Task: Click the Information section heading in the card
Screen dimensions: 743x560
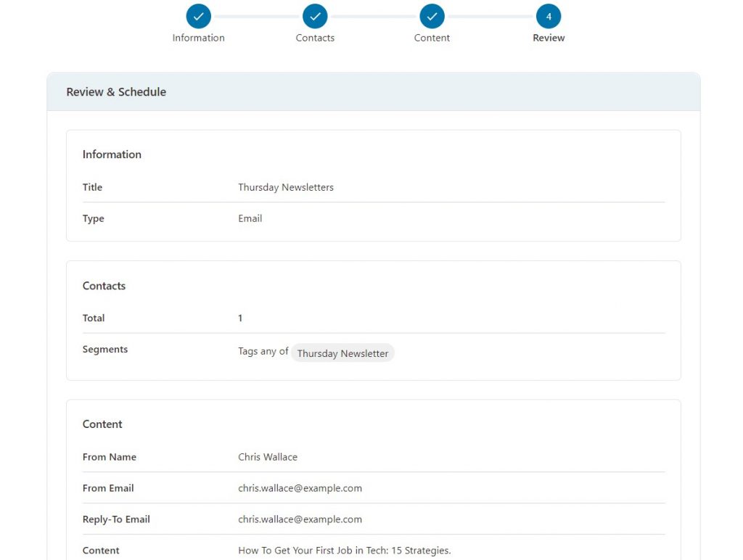Action: click(112, 155)
